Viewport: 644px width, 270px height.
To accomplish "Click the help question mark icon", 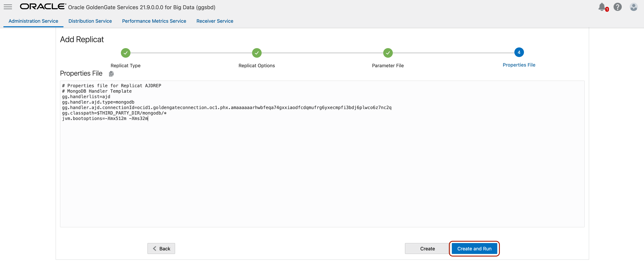I will [617, 7].
